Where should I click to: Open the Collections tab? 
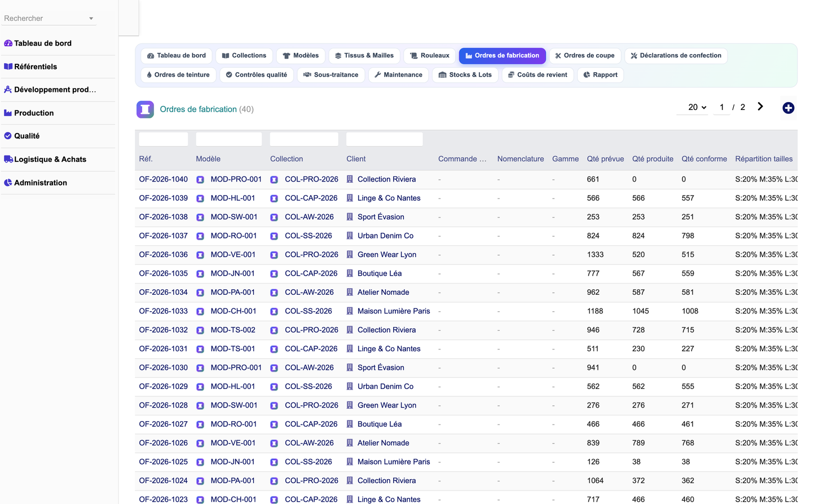tap(244, 56)
